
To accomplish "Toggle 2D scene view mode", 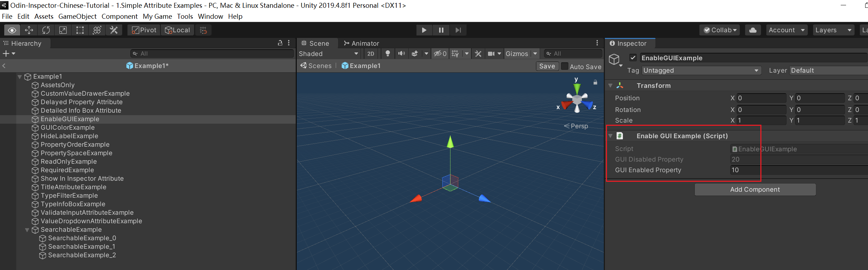I will click(x=371, y=54).
